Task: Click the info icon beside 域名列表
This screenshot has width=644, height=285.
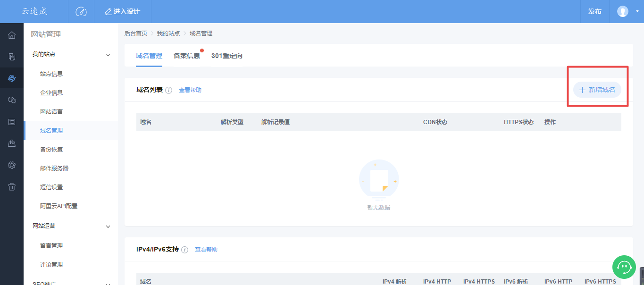Action: tap(168, 90)
